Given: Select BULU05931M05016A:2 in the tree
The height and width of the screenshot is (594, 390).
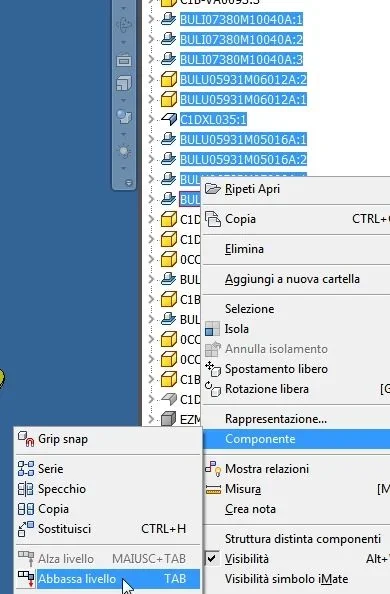Looking at the screenshot, I should click(x=243, y=159).
